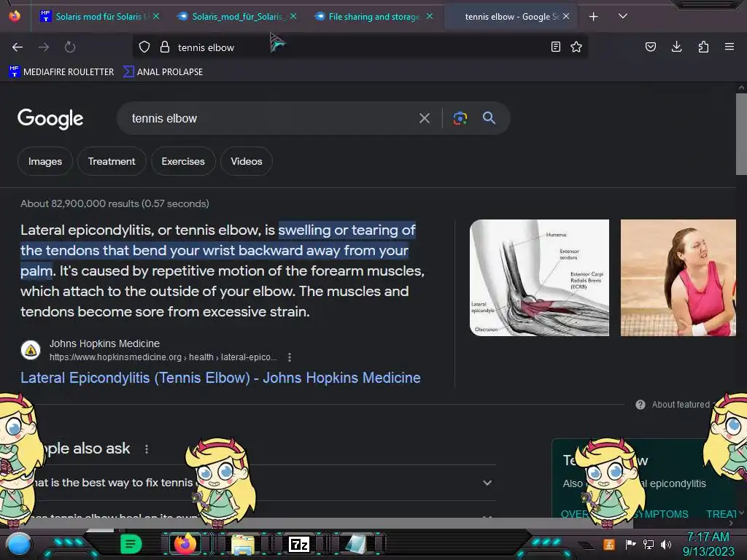Open the woman holding elbow photo
The width and height of the screenshot is (747, 560).
click(678, 278)
